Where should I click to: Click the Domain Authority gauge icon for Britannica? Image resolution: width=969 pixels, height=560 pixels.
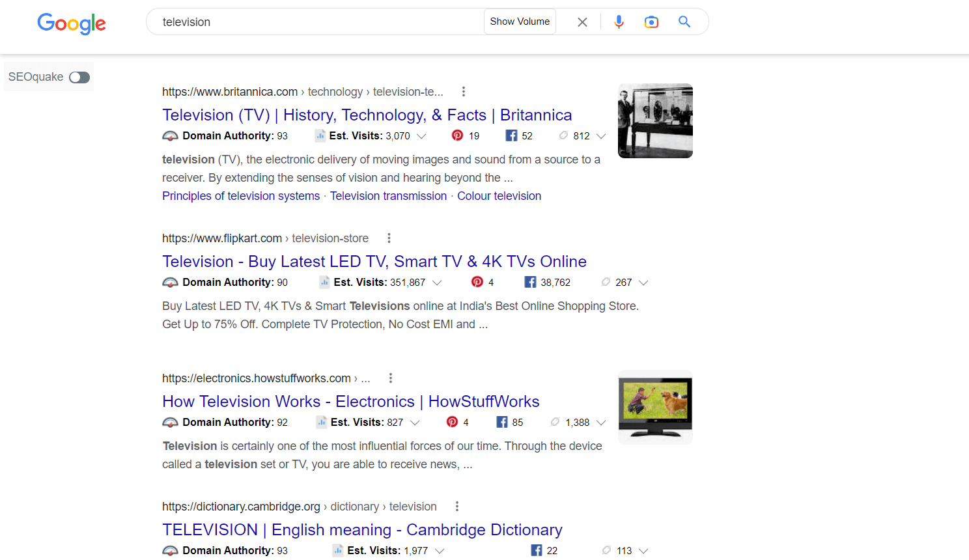coord(170,136)
